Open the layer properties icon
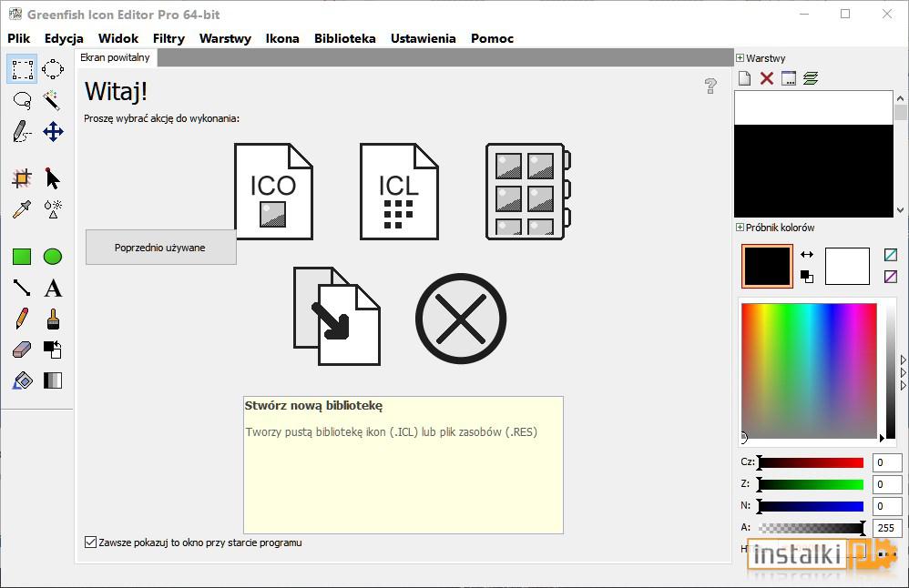This screenshot has height=588, width=909. (x=789, y=78)
